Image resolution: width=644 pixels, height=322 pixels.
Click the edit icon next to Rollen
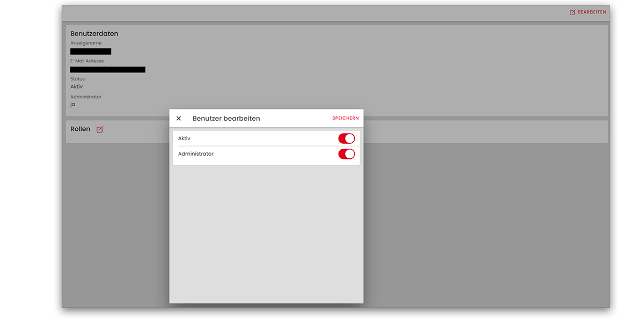click(100, 129)
